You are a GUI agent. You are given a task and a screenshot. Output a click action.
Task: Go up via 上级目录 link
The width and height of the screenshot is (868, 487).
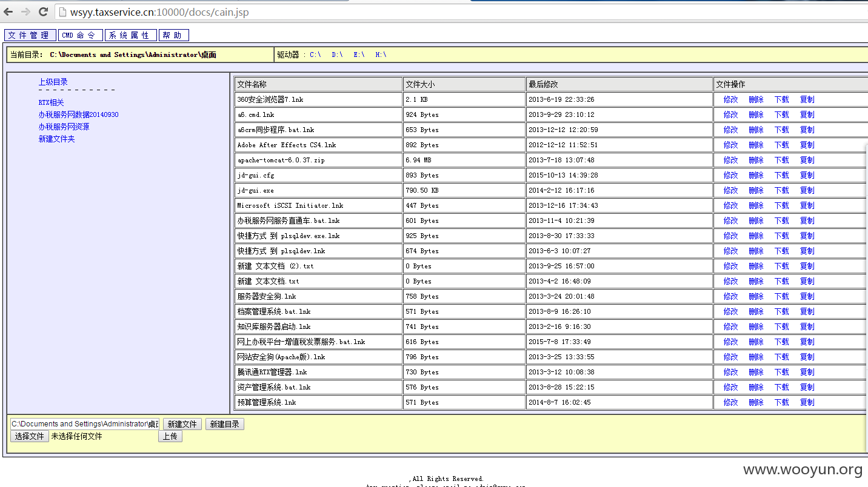click(53, 82)
